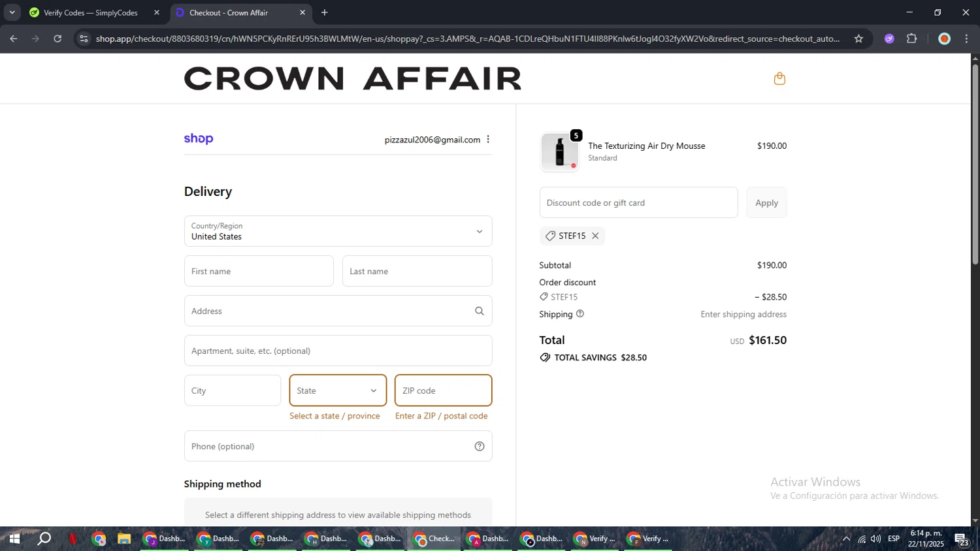Open the volume control in system tray

tap(875, 539)
